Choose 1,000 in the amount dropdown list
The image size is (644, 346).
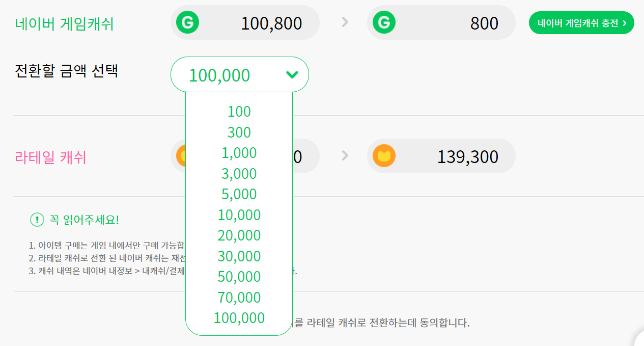239,153
